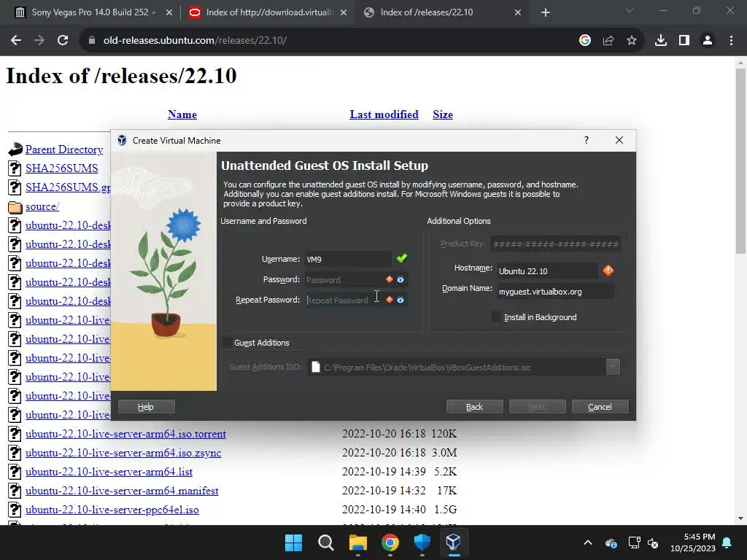Open the Windows Start menu

[293, 542]
